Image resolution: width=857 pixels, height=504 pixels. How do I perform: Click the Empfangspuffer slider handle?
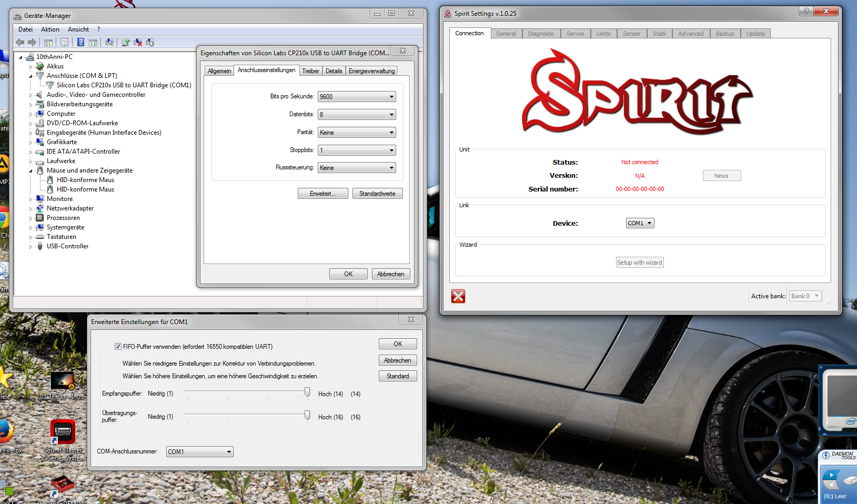click(x=307, y=392)
